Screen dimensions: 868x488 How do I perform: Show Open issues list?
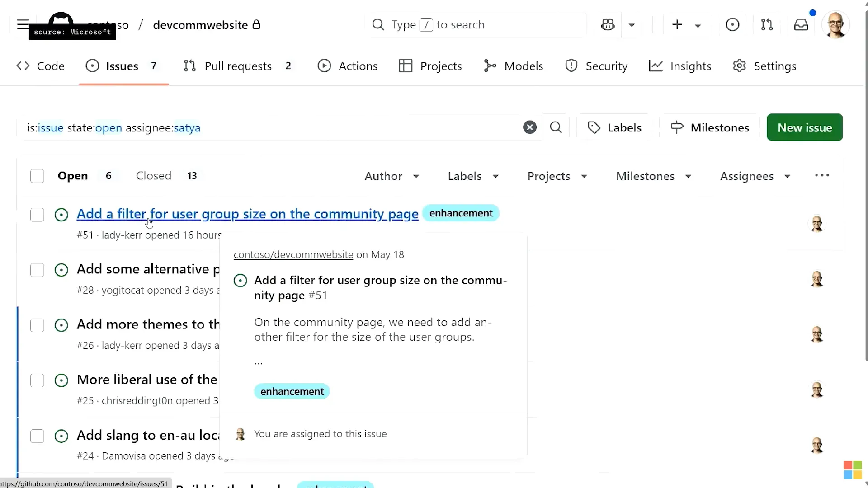pos(85,176)
